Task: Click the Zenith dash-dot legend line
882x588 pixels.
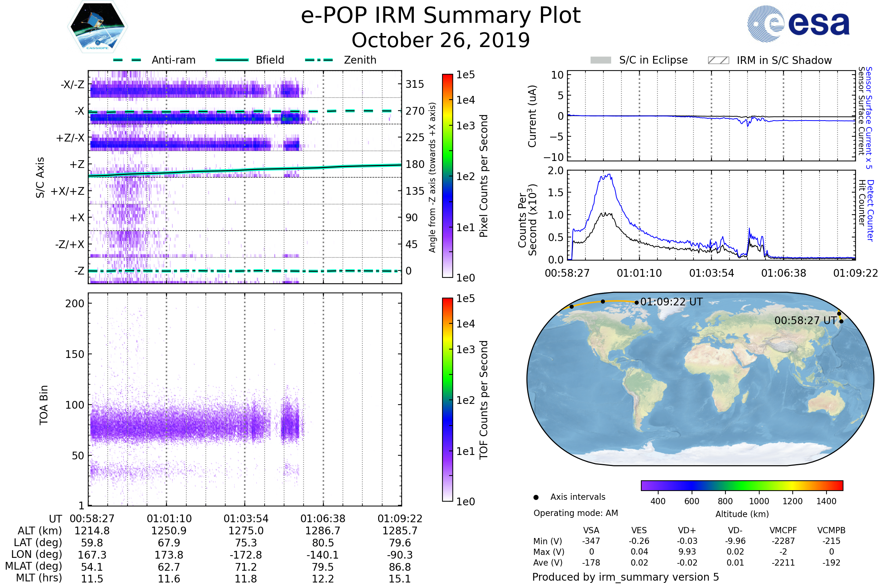Action: tap(319, 60)
